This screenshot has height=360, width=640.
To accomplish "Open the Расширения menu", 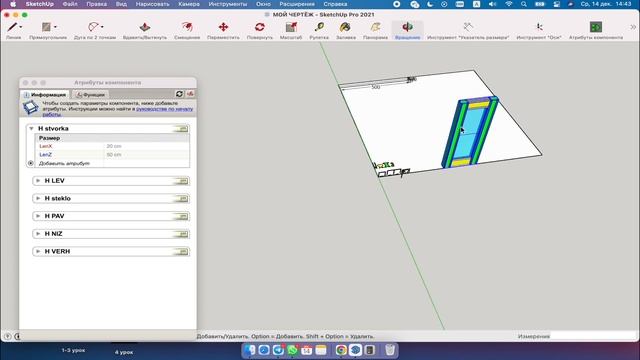I will click(297, 4).
